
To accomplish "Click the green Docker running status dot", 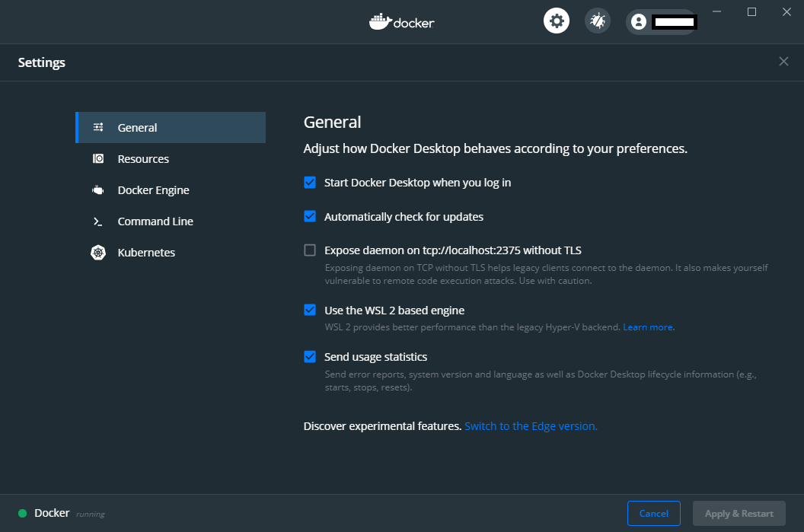I will [x=23, y=513].
